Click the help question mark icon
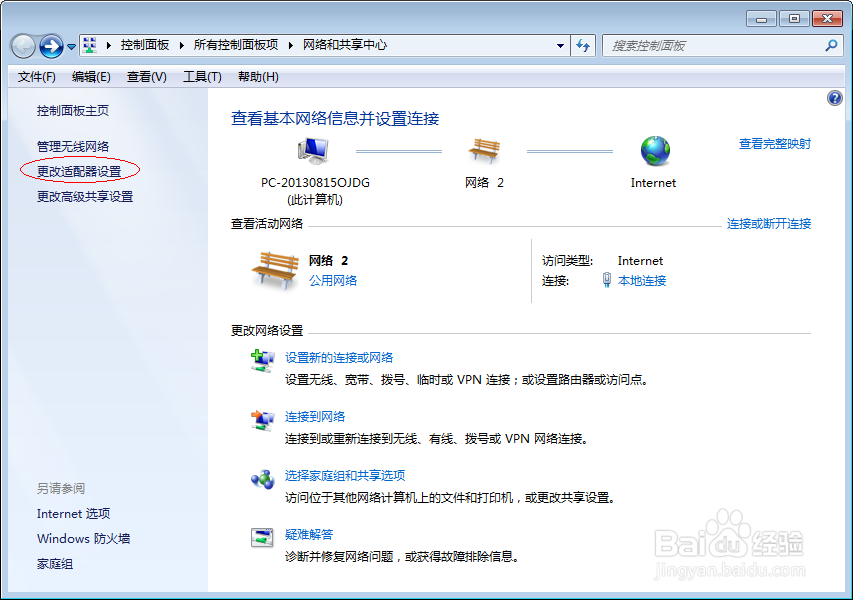The width and height of the screenshot is (853, 600). click(x=835, y=96)
